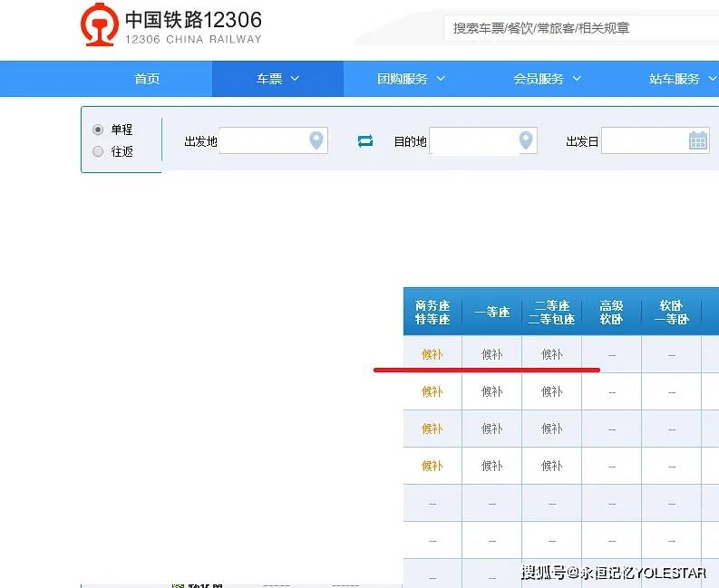Expand the 团购服务 dropdown chevron
This screenshot has height=588, width=719.
point(441,79)
